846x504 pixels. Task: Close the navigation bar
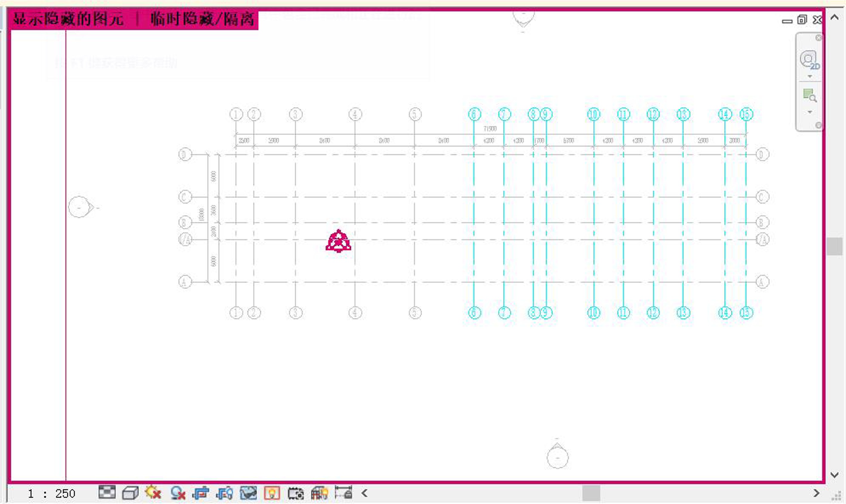(819, 38)
